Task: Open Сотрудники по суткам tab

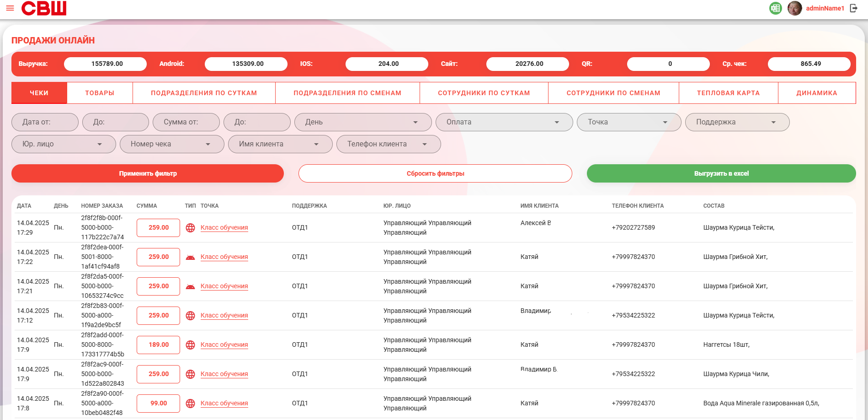Action: [x=484, y=93]
